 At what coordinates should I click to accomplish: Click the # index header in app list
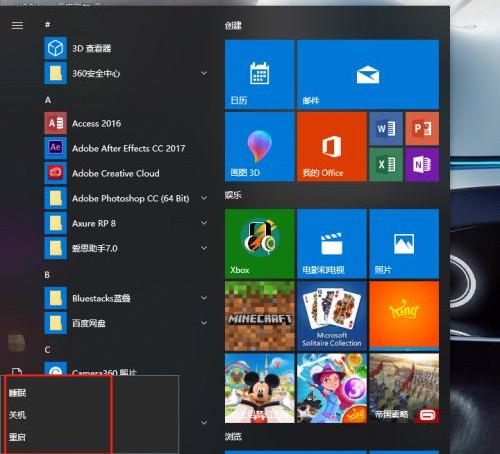(x=48, y=25)
